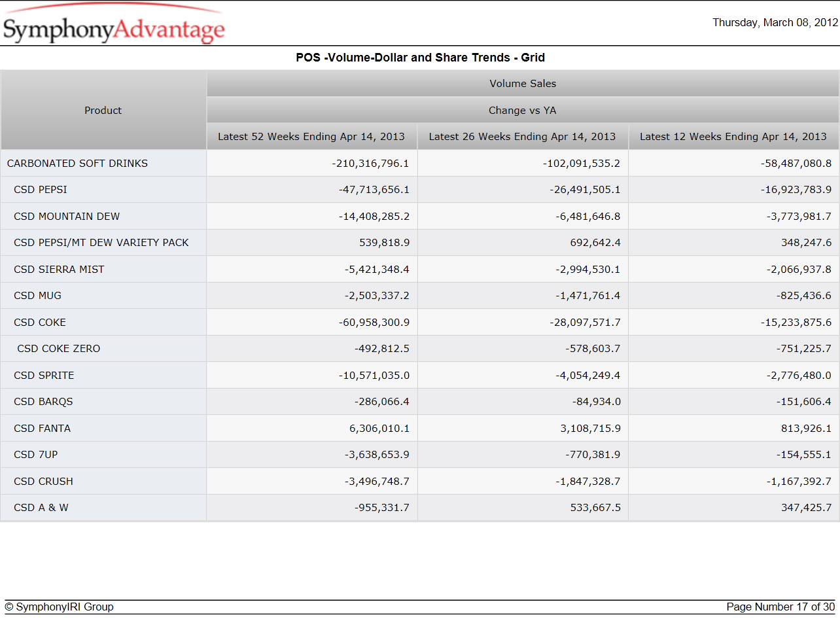
Task: Select the Mug value -825,436.6
Action: (804, 296)
